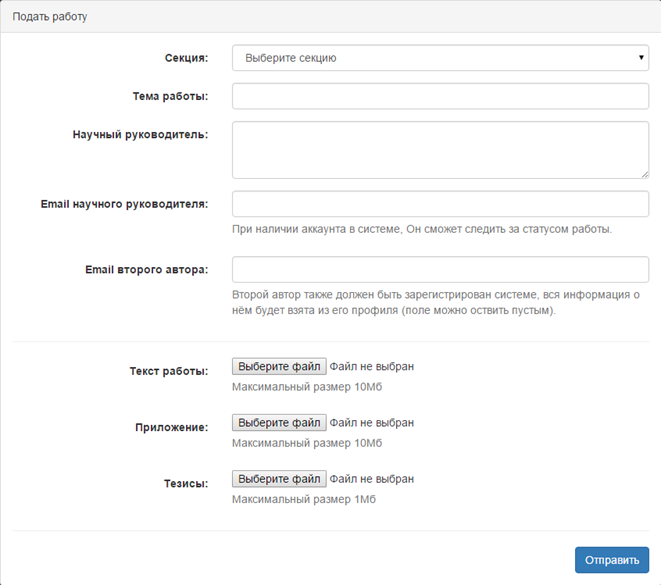Click the Тема работы label
The width and height of the screenshot is (661, 585).
pyautogui.click(x=170, y=96)
